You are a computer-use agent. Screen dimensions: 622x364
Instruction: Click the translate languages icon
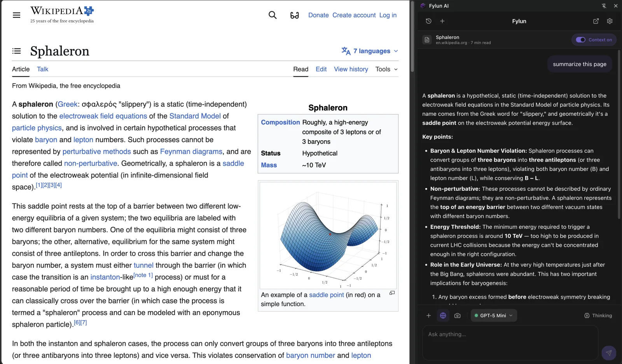pos(346,51)
